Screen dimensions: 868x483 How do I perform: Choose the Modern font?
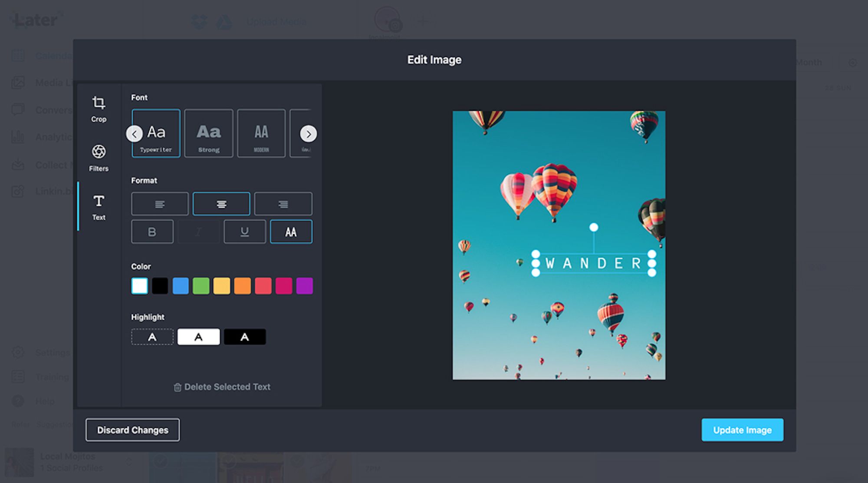pos(261,133)
